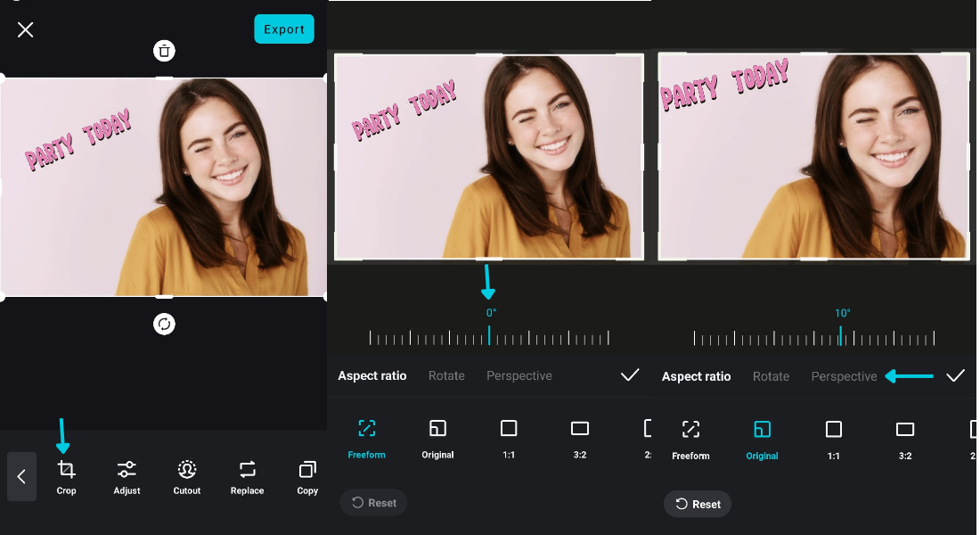Image resolution: width=980 pixels, height=535 pixels.
Task: Select the Cutout tool
Action: click(187, 478)
